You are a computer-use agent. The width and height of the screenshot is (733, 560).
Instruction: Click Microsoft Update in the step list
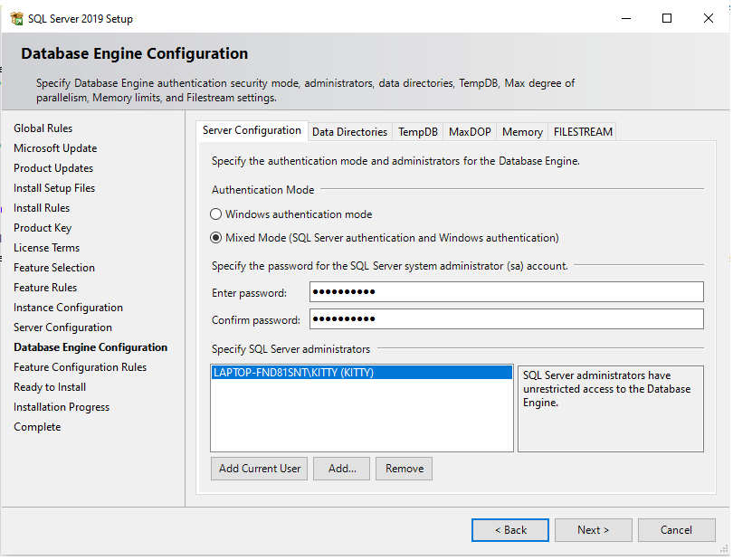pyautogui.click(x=55, y=148)
